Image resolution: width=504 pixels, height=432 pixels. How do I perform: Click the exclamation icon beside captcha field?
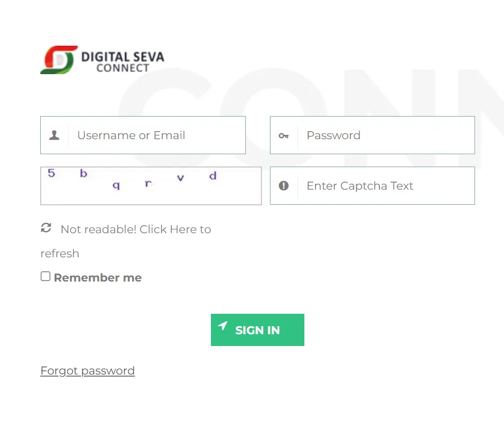(284, 186)
